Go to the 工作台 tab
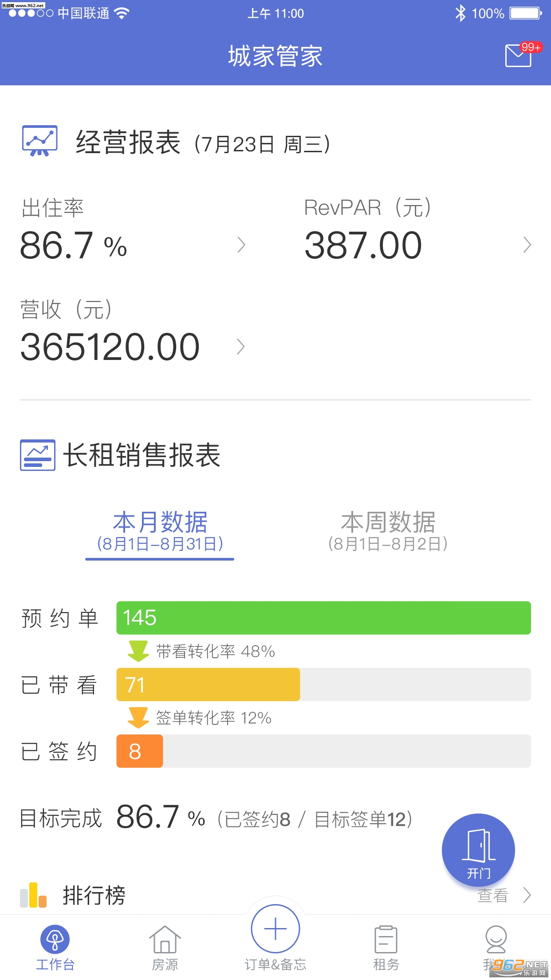The height and width of the screenshot is (980, 551). [x=55, y=946]
